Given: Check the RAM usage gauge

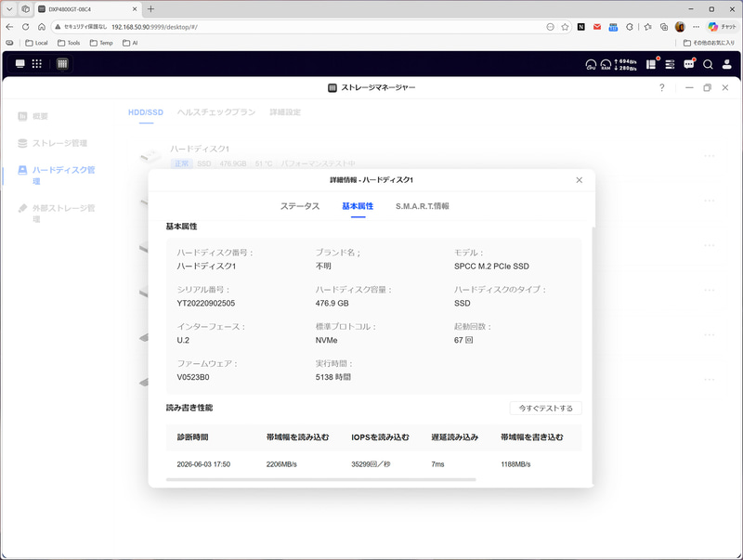Looking at the screenshot, I should coord(606,64).
